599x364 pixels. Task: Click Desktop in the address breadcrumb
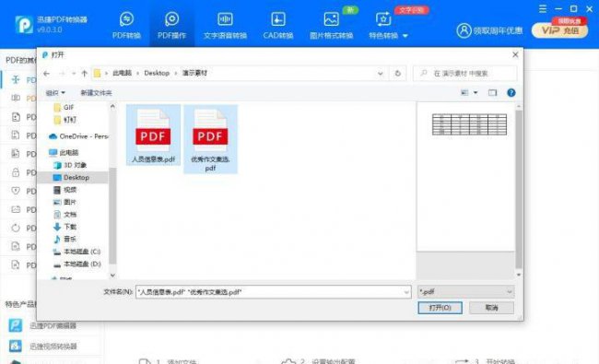pos(157,73)
